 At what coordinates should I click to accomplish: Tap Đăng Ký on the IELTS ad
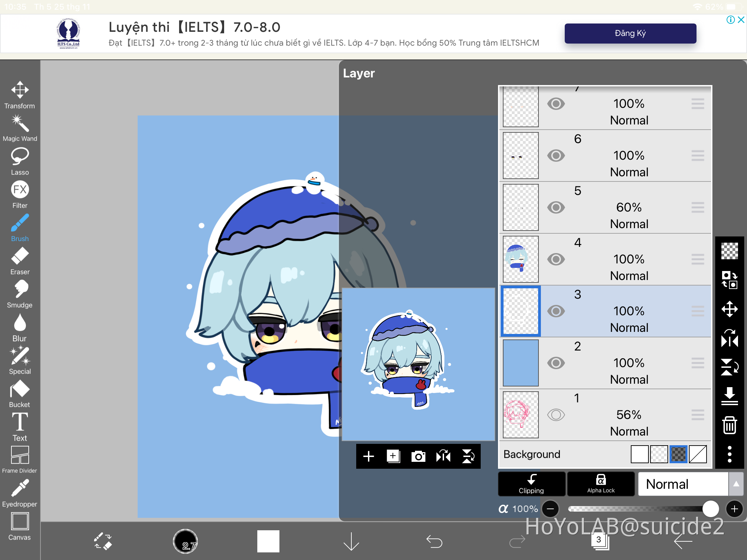click(x=630, y=33)
